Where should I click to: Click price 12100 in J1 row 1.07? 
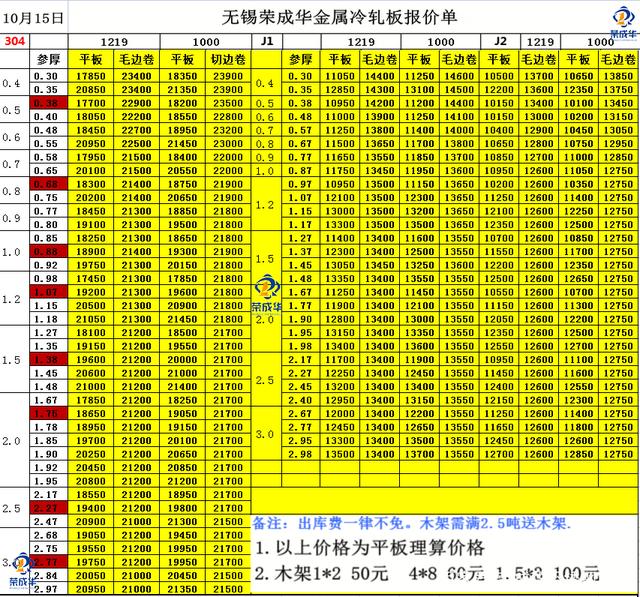coord(340,198)
